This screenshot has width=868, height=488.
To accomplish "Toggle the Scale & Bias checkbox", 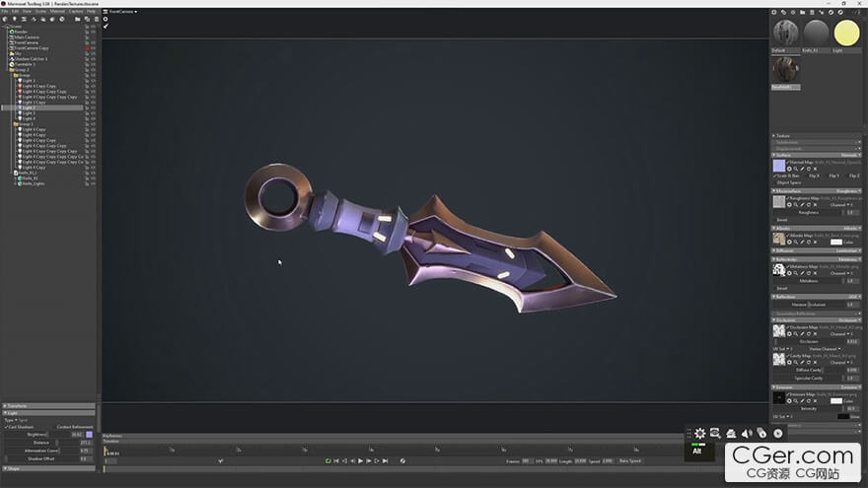I will click(x=775, y=175).
